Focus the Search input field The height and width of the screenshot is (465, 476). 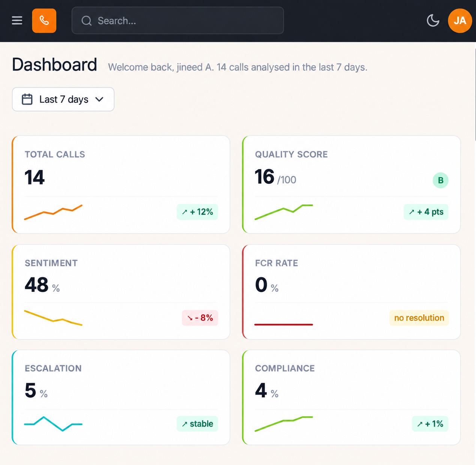(x=178, y=21)
